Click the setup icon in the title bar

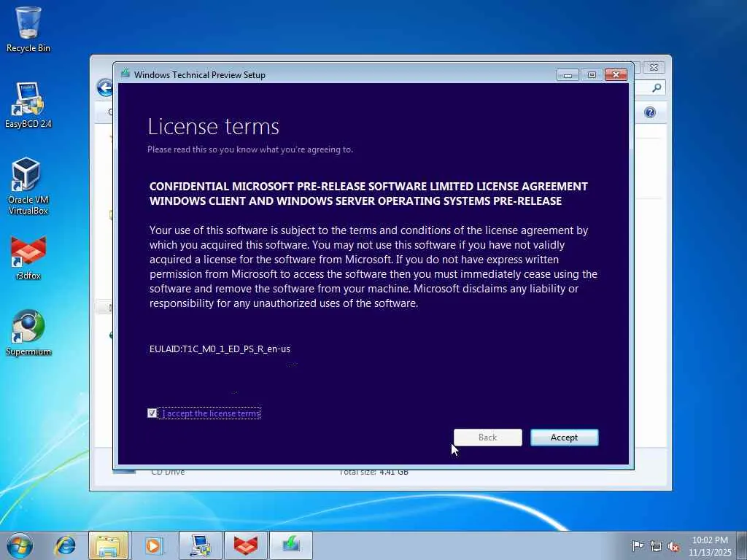coord(125,74)
